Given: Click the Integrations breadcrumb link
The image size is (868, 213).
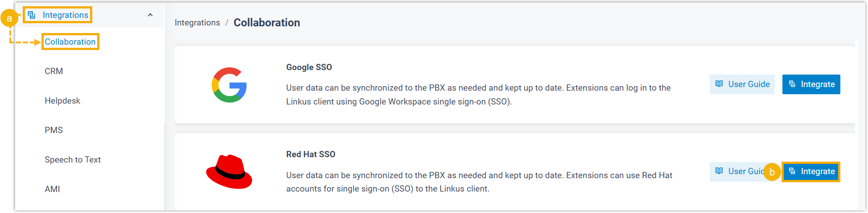Looking at the screenshot, I should pos(197,23).
